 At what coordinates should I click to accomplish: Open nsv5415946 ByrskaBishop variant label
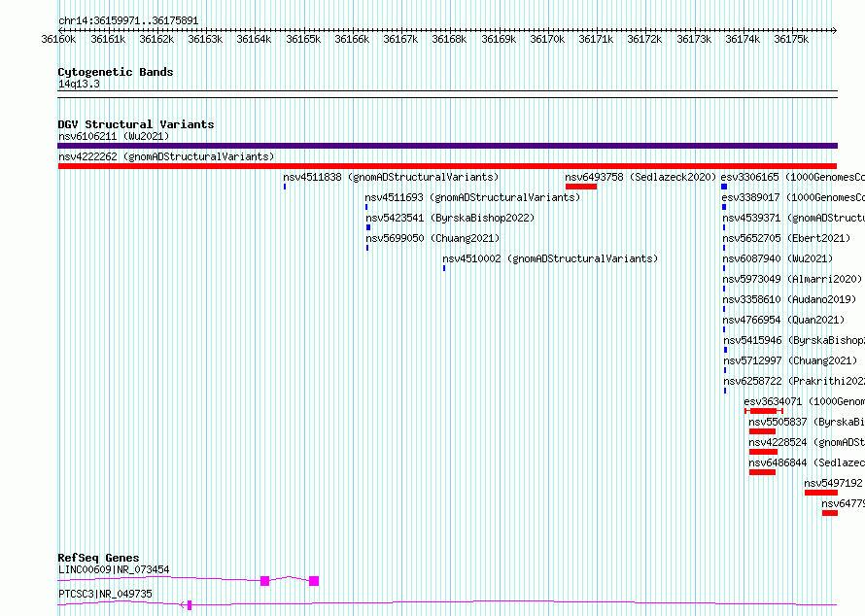pos(794,340)
